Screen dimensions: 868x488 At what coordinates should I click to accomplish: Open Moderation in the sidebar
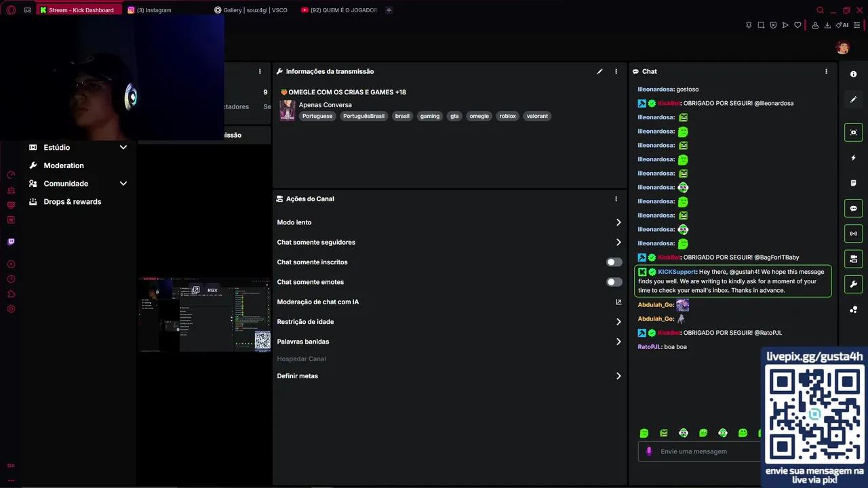[x=64, y=165]
